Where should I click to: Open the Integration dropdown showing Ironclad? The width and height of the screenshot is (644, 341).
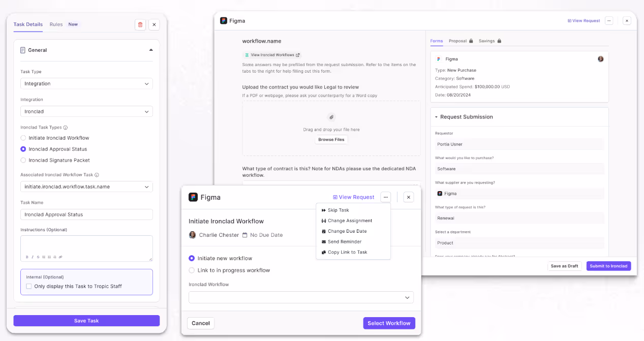(x=86, y=111)
